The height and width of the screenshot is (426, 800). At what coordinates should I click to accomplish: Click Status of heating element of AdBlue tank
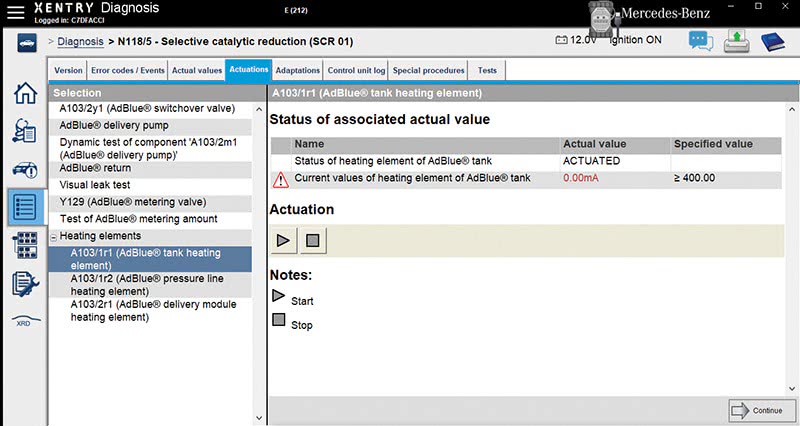coord(393,161)
